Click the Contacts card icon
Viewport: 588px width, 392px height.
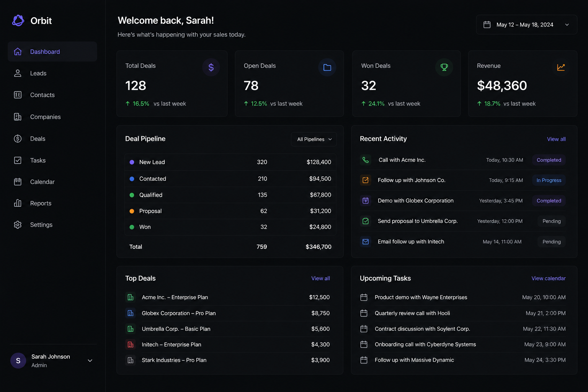[x=18, y=95]
